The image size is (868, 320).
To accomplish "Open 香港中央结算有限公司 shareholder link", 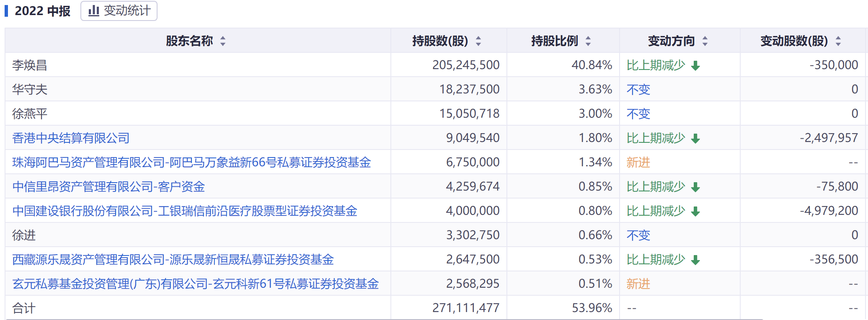I will [71, 138].
